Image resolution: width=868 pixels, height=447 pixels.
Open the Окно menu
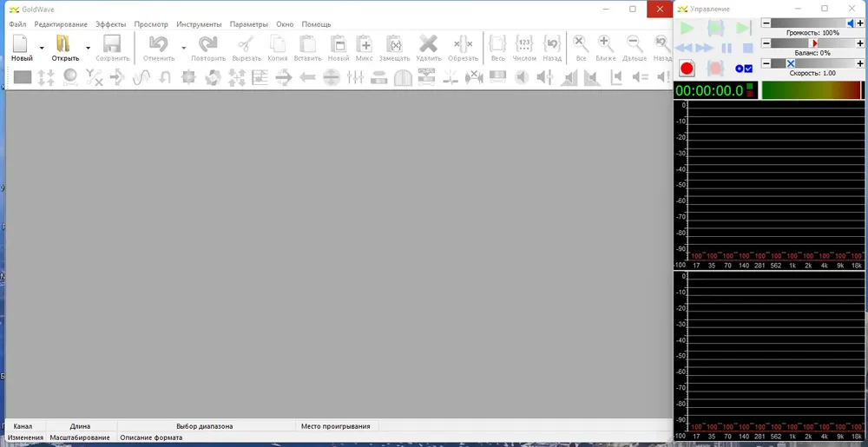285,24
